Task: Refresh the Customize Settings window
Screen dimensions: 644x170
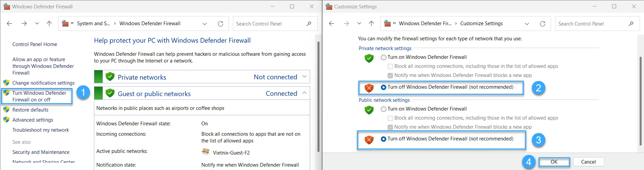Action: click(x=543, y=24)
